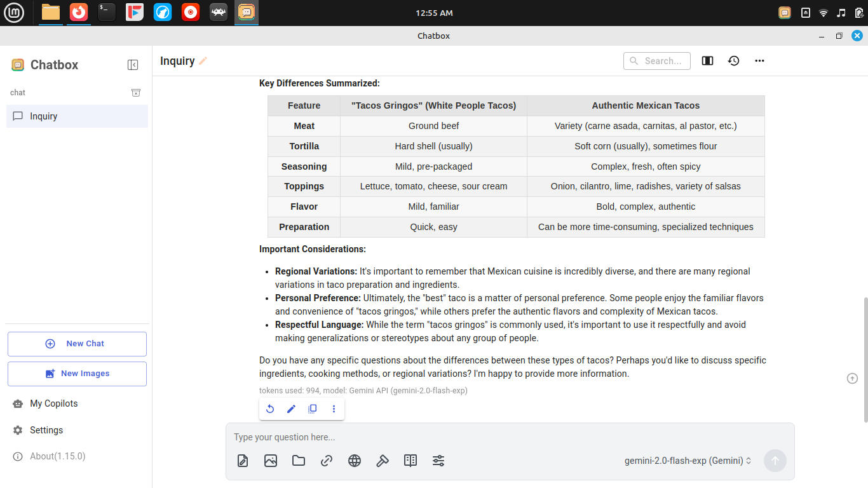Open My Copilots

click(x=77, y=403)
